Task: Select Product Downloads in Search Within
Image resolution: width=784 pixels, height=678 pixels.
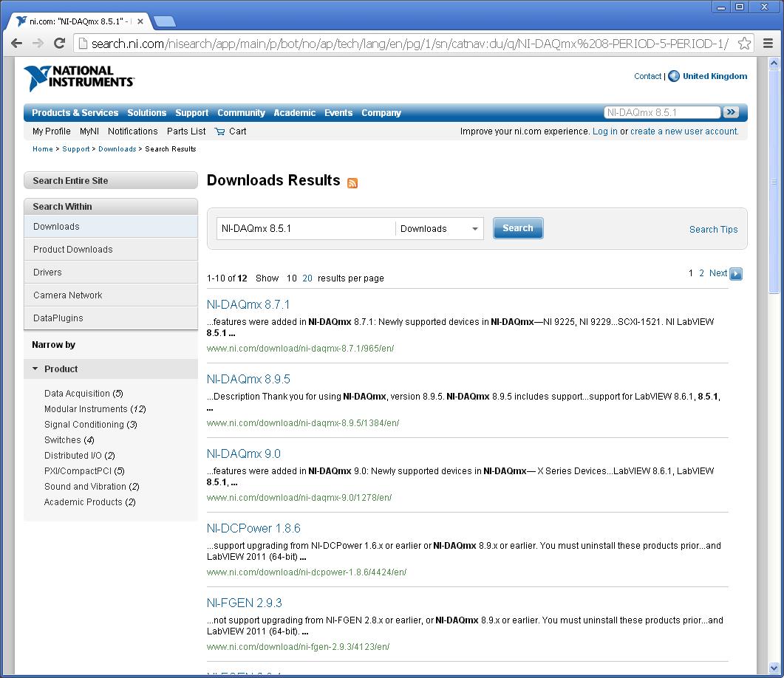Action: pos(111,250)
